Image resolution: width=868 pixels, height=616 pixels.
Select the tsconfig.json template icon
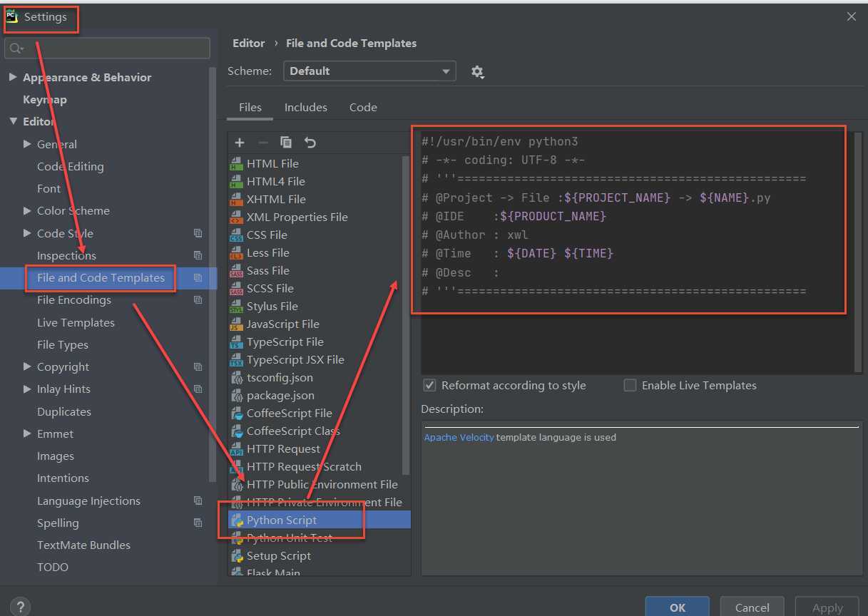coord(237,378)
